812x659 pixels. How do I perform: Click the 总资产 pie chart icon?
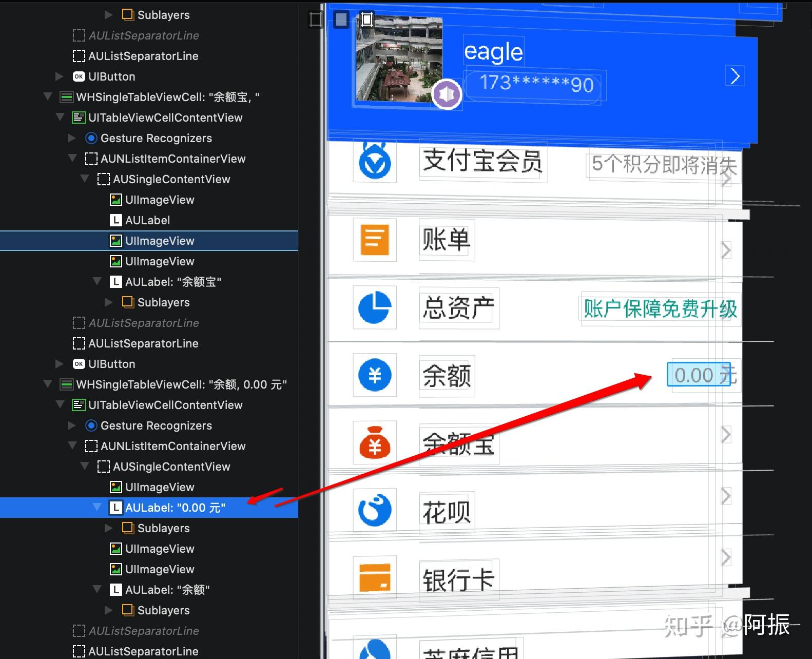coord(375,307)
